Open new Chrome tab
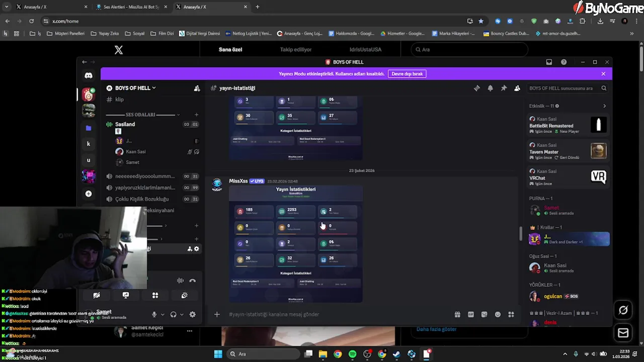Viewport: 644px width, 362px height. tap(258, 7)
